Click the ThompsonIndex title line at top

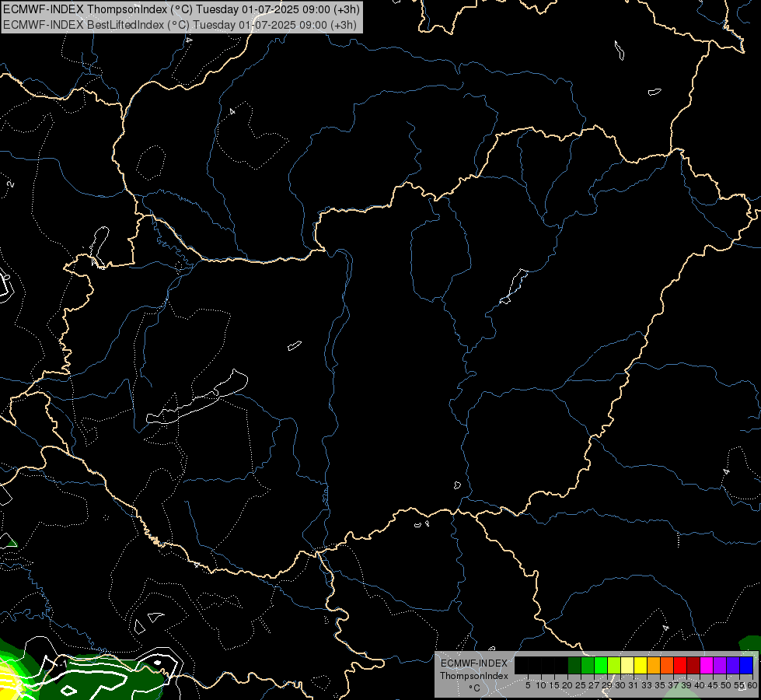pos(182,9)
